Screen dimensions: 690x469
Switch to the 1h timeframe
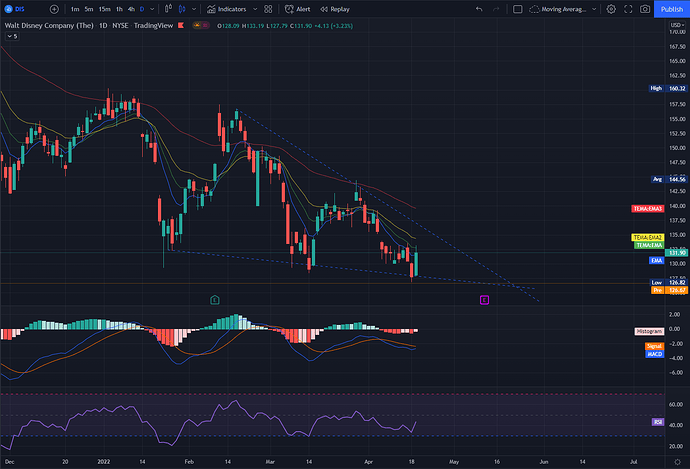pos(119,9)
